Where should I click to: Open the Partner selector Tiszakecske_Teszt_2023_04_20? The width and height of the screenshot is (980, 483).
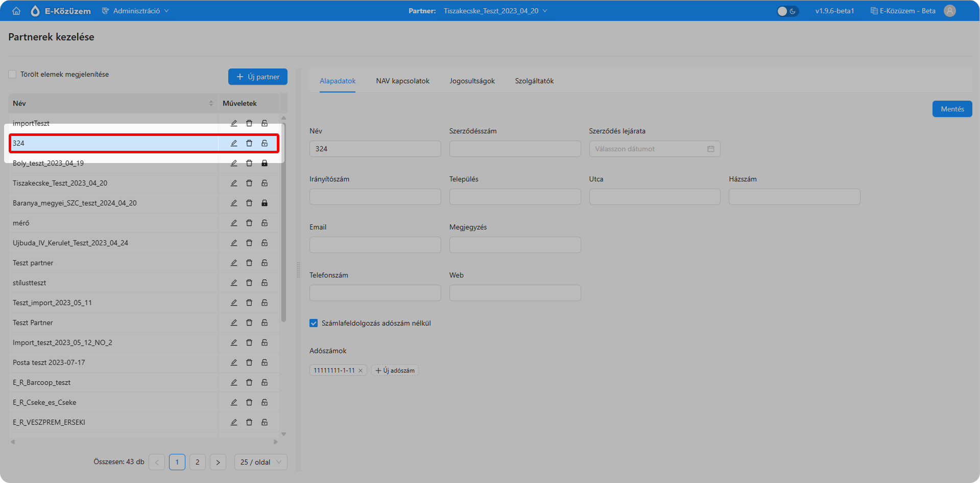[494, 11]
